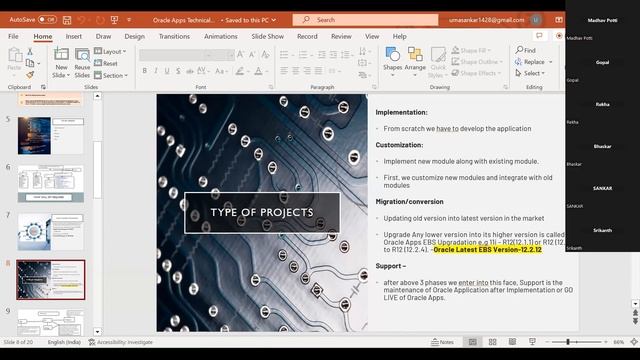Start presentation from beginning icon

[114, 20]
